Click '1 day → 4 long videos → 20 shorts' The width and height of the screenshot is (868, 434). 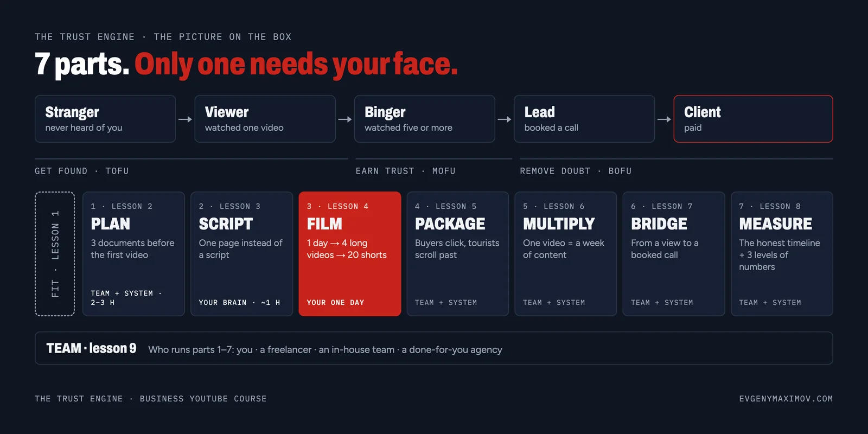pyautogui.click(x=347, y=249)
